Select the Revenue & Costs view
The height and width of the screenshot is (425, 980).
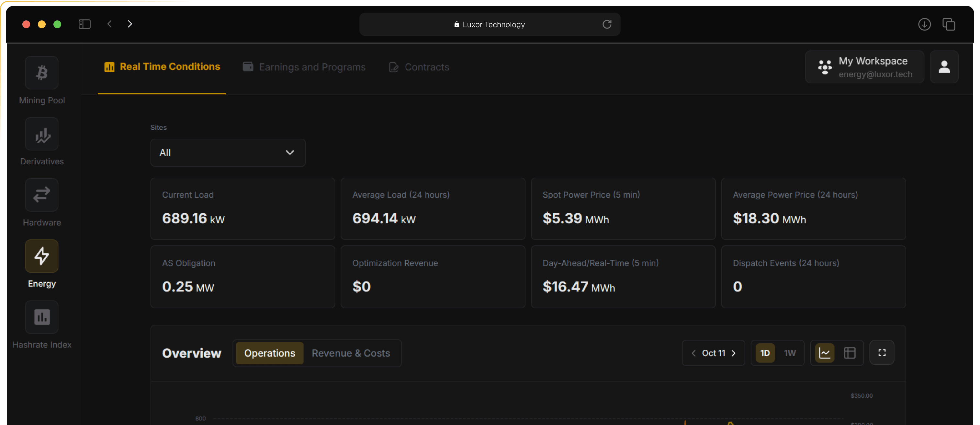click(x=351, y=353)
